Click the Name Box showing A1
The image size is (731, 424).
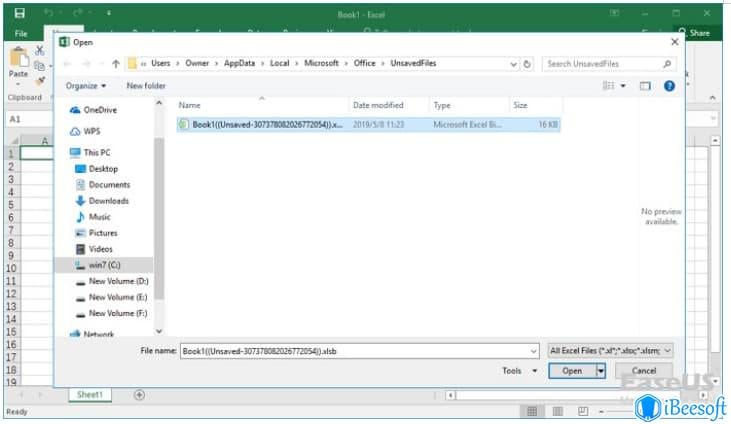point(29,119)
